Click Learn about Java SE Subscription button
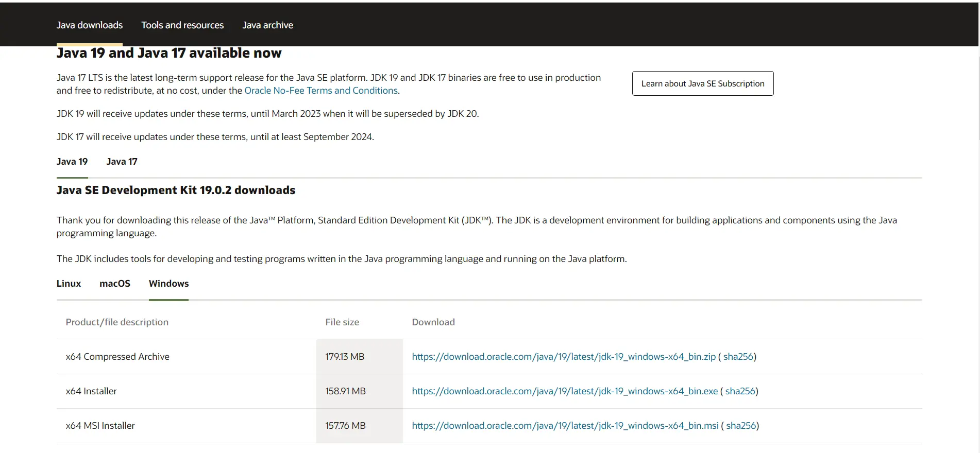 (703, 83)
